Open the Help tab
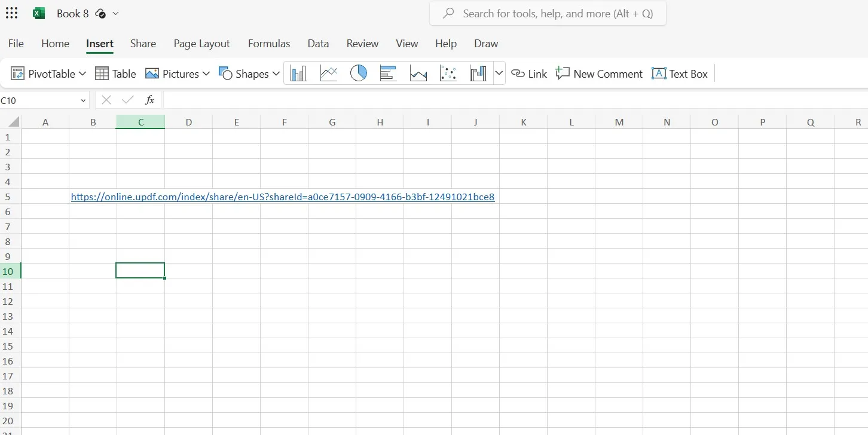This screenshot has width=868, height=435. pyautogui.click(x=446, y=44)
